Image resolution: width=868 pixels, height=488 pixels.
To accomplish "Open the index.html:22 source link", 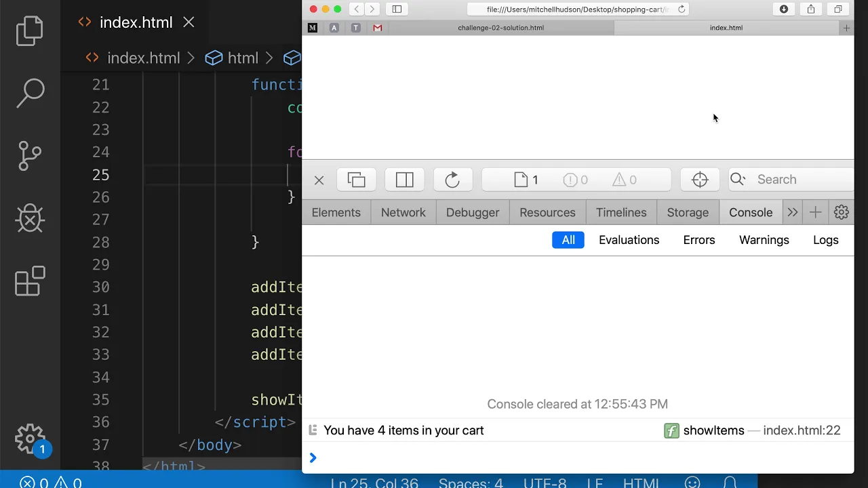I will (802, 430).
